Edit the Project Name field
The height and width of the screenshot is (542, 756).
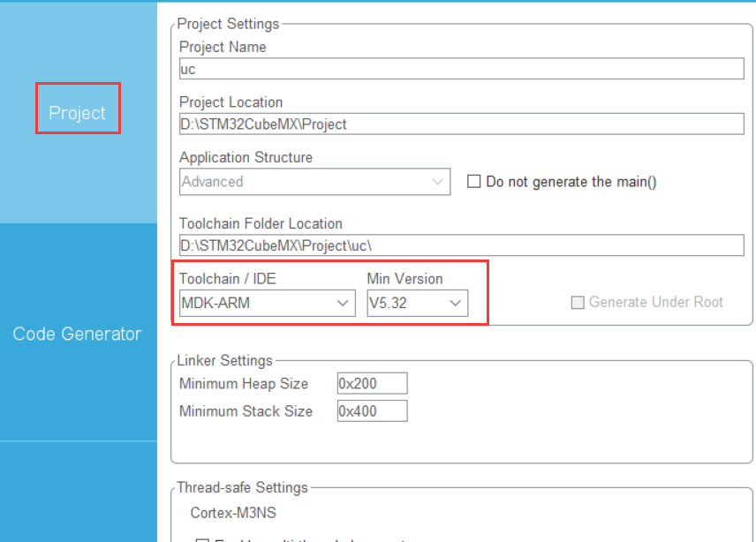coord(461,69)
